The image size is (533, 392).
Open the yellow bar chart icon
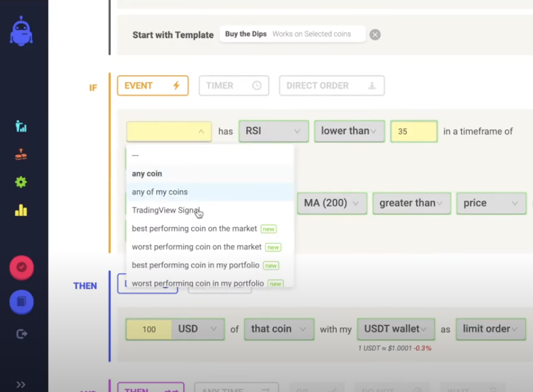[21, 210]
